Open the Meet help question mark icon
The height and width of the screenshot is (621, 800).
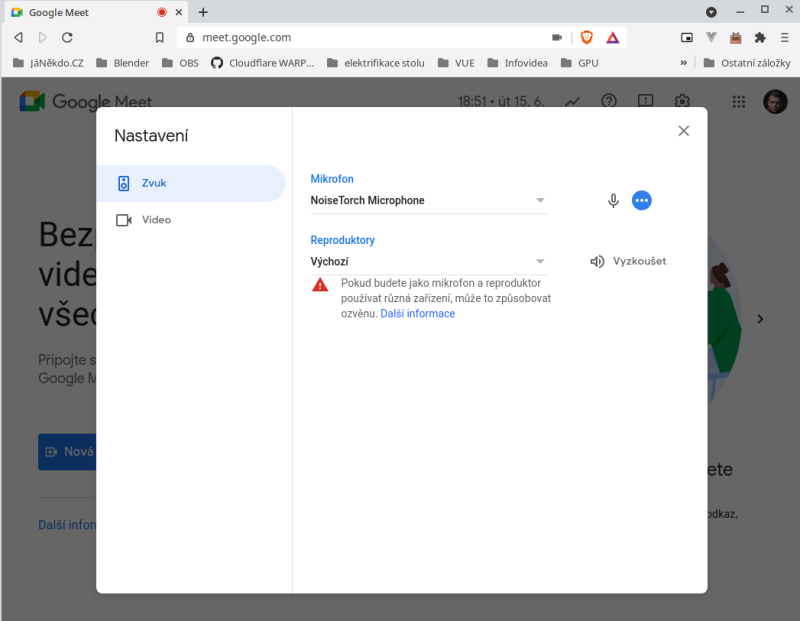pyautogui.click(x=608, y=101)
